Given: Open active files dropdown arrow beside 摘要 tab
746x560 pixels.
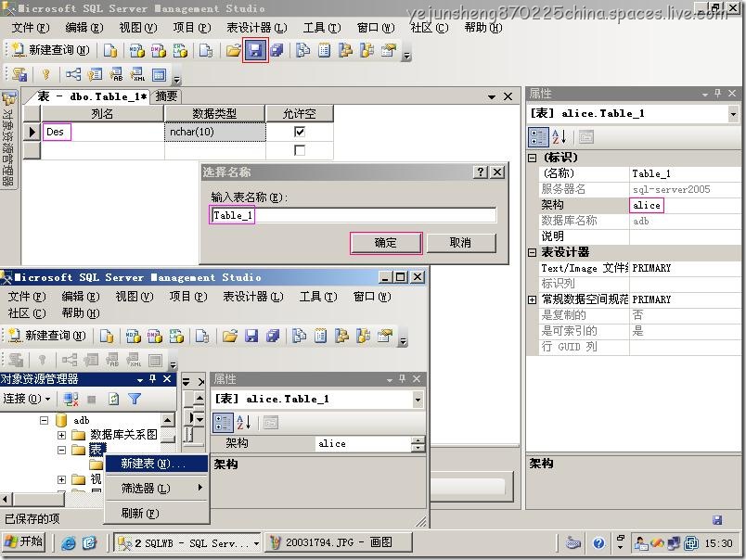Looking at the screenshot, I should (492, 97).
